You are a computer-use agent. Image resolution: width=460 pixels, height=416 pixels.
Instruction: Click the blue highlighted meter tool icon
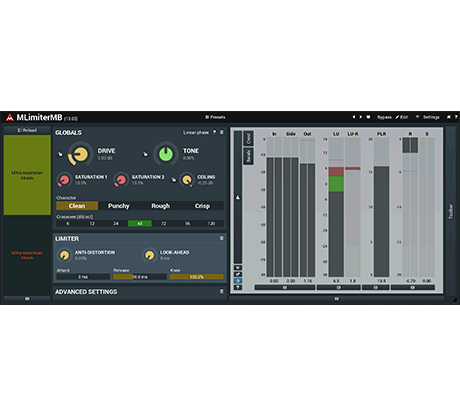coord(238,281)
